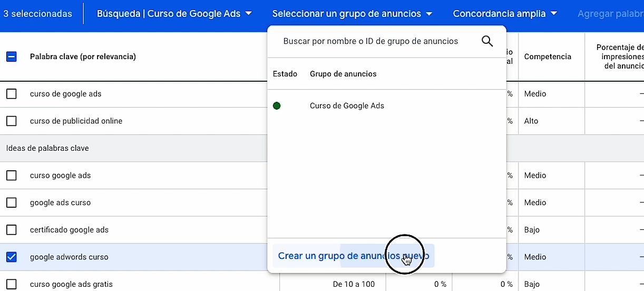Select the 'curso google ads' checkbox

click(x=11, y=176)
